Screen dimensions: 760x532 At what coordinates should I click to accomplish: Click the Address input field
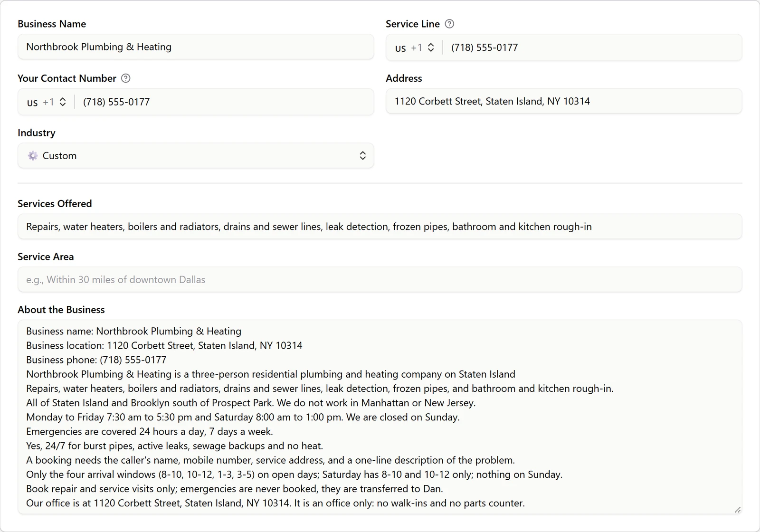pyautogui.click(x=564, y=101)
